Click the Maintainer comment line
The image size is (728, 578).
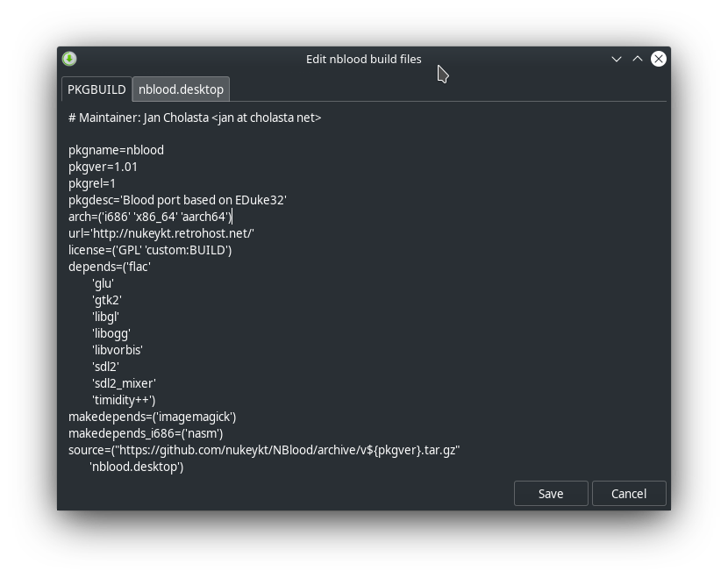click(x=195, y=118)
